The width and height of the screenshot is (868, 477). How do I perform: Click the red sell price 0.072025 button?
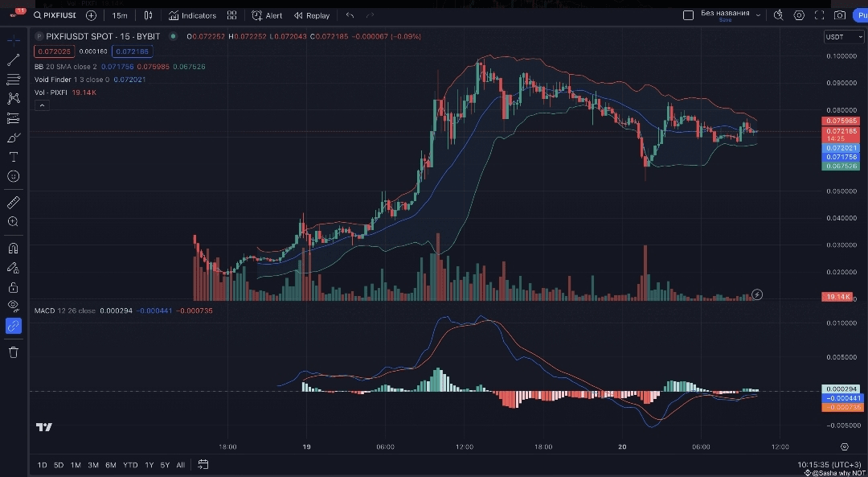[54, 51]
